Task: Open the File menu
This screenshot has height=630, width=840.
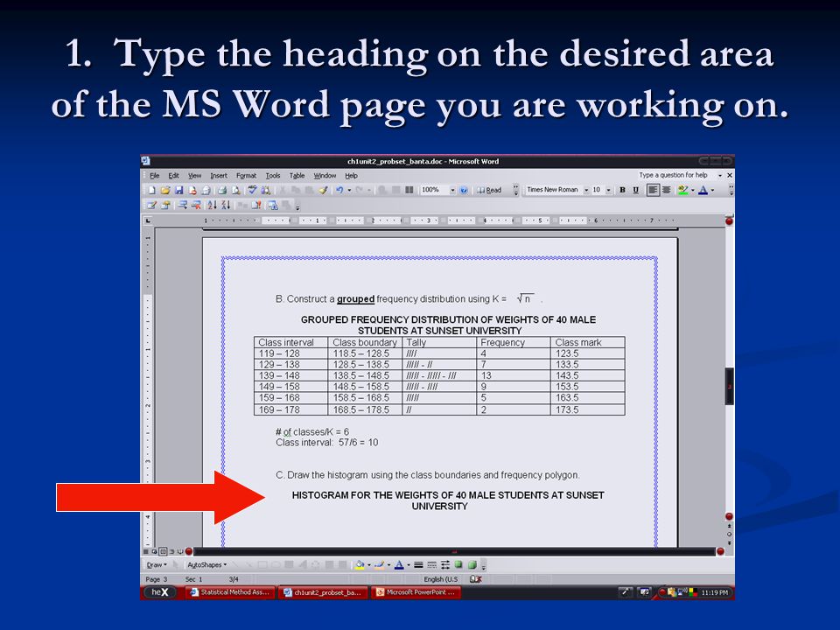Action: pyautogui.click(x=155, y=175)
